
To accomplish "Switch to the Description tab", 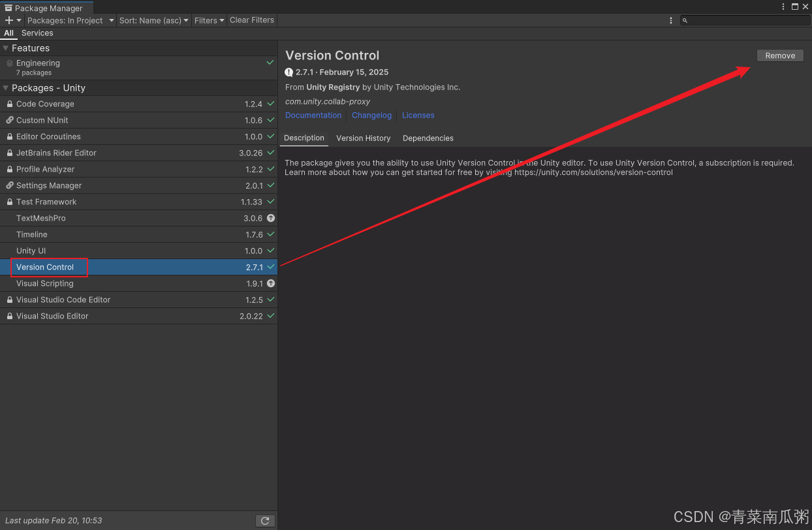I will pyautogui.click(x=304, y=138).
